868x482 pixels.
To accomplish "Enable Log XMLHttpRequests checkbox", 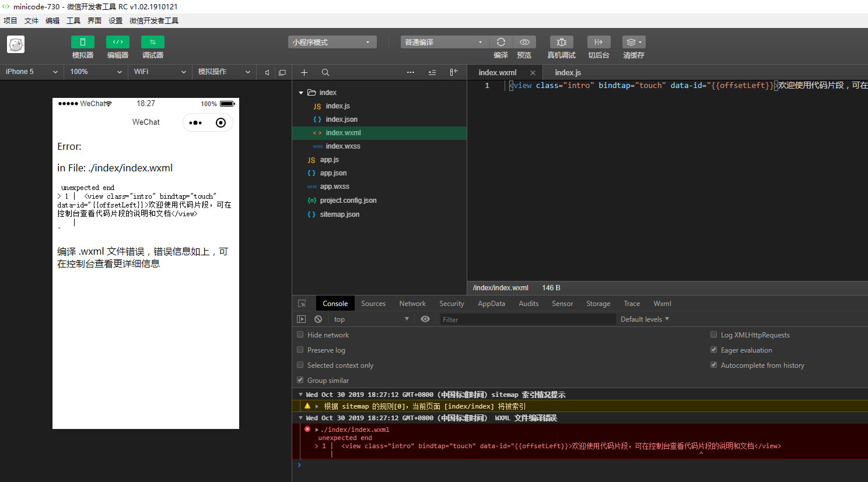I will click(713, 335).
